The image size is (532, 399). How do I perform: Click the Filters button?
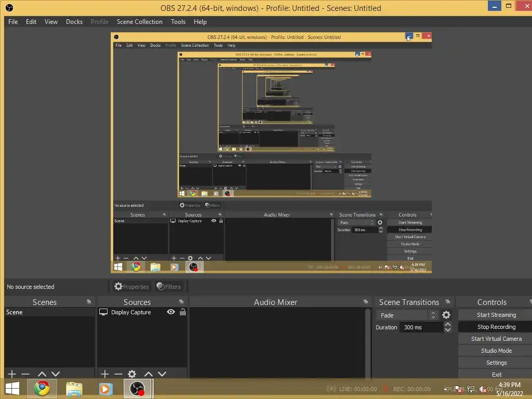[x=169, y=287]
